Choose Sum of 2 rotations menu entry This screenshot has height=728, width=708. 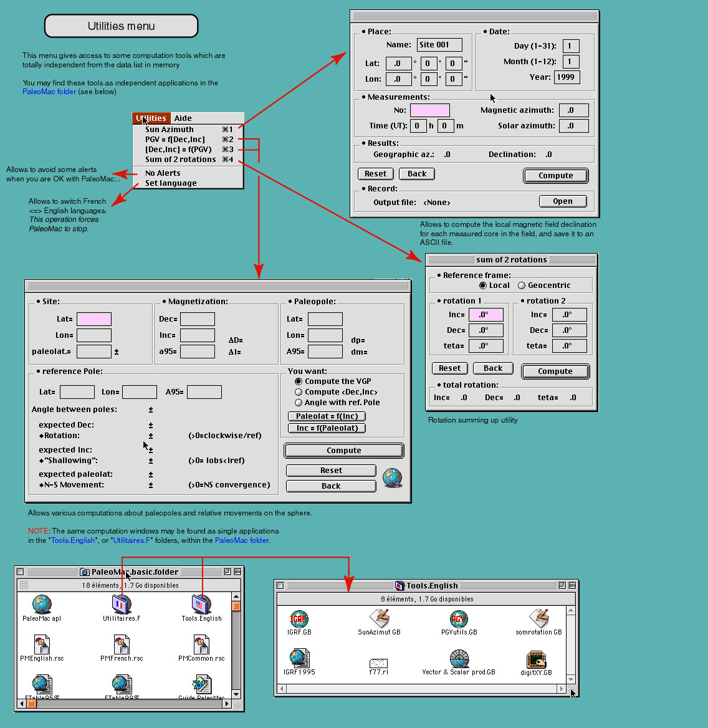pyautogui.click(x=188, y=160)
